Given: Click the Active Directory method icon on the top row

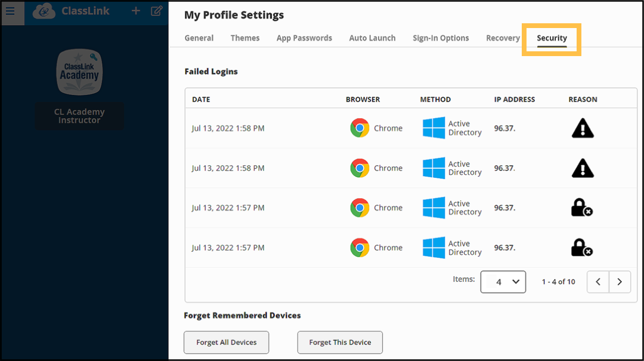Looking at the screenshot, I should coord(432,128).
